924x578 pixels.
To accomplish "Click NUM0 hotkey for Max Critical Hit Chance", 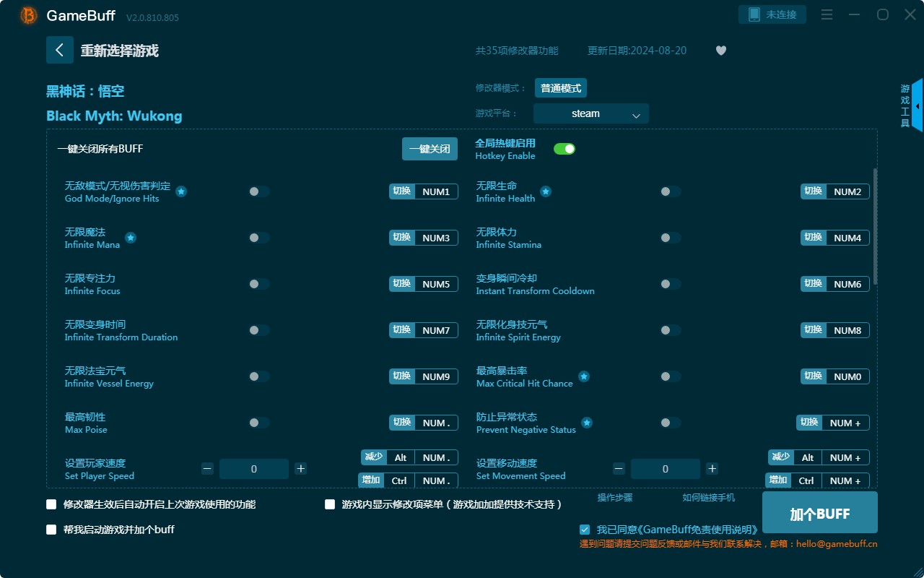I will click(x=847, y=376).
